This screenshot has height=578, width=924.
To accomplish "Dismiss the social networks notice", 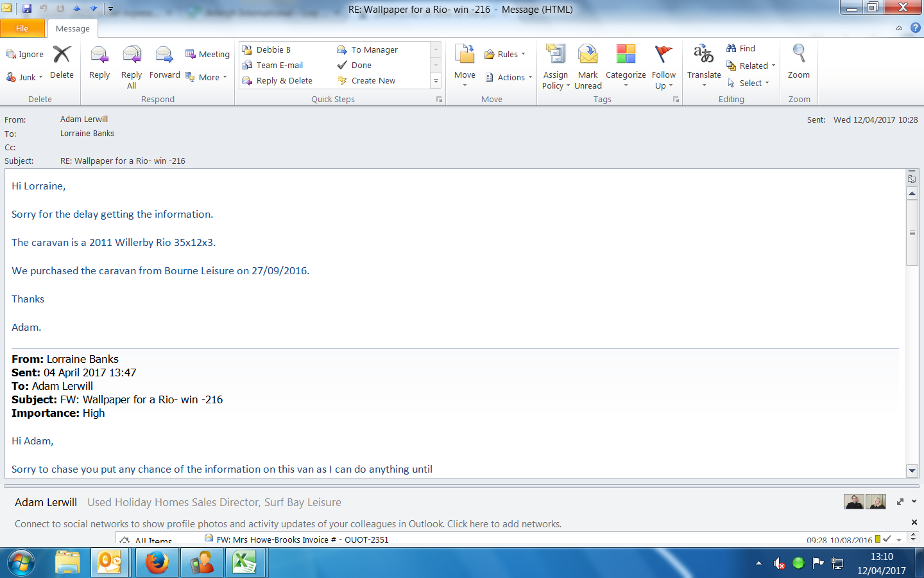I will pyautogui.click(x=914, y=522).
